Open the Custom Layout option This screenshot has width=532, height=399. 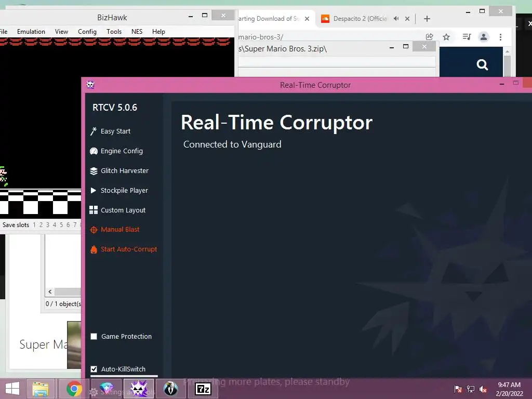[x=117, y=210]
